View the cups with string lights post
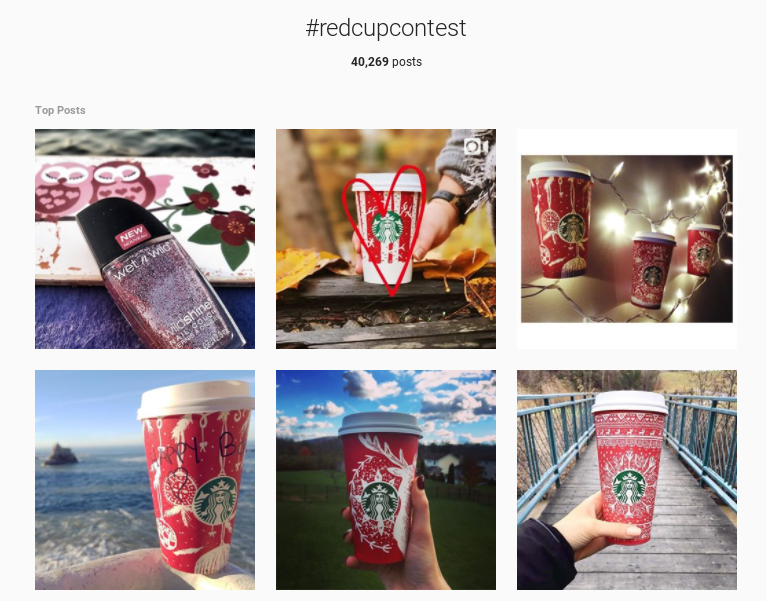 627,239
